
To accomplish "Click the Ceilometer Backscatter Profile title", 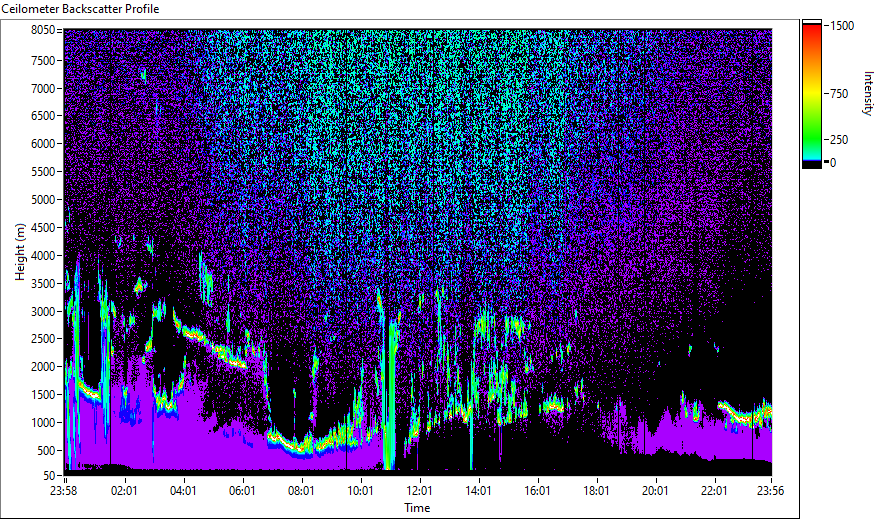I will coord(80,9).
